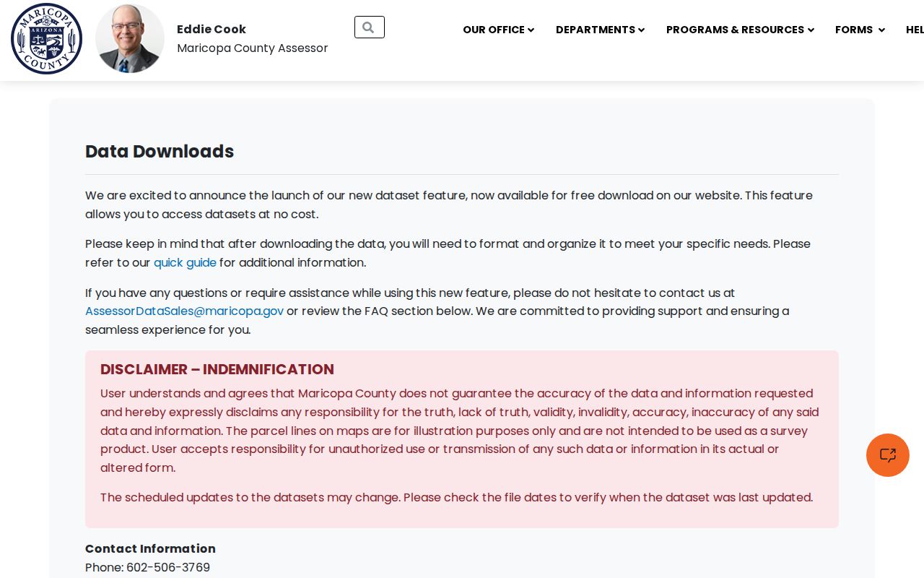Click the phone number 602-506-3769
The image size is (924, 578).
(168, 567)
